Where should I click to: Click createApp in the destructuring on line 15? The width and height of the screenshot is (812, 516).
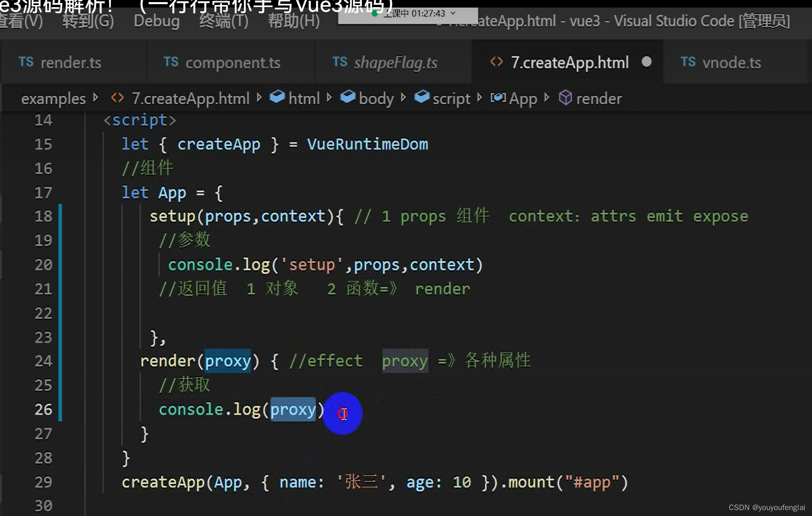click(219, 144)
